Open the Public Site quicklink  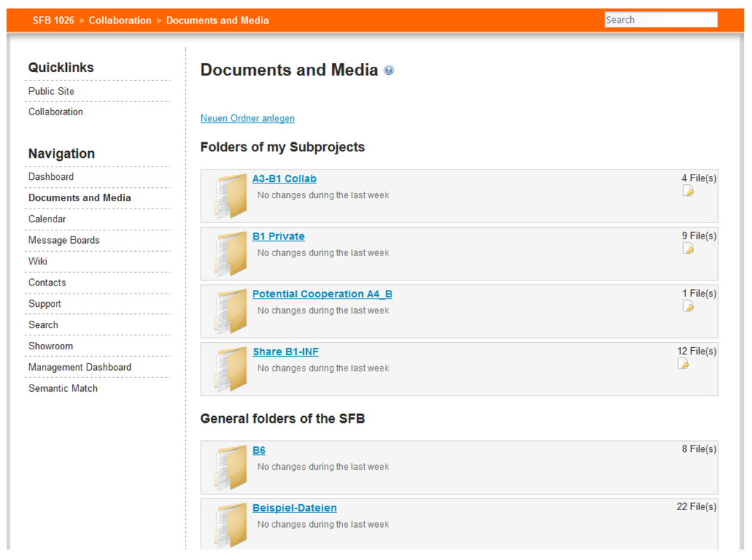51,91
